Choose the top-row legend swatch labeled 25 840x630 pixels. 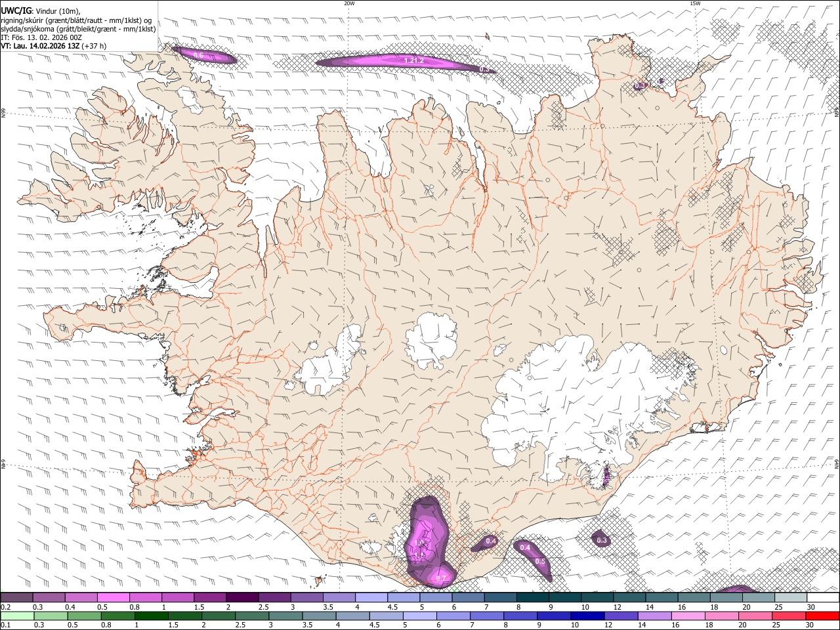(x=791, y=598)
